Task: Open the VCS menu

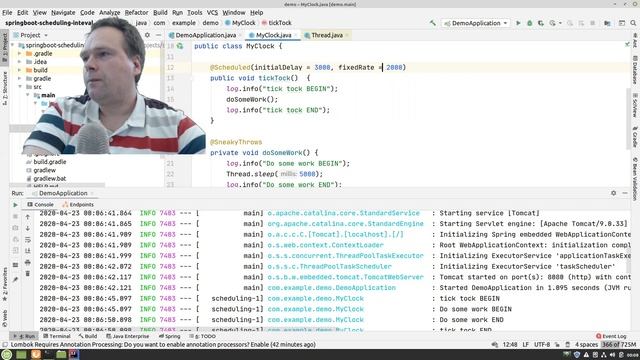Action: pyautogui.click(x=212, y=13)
